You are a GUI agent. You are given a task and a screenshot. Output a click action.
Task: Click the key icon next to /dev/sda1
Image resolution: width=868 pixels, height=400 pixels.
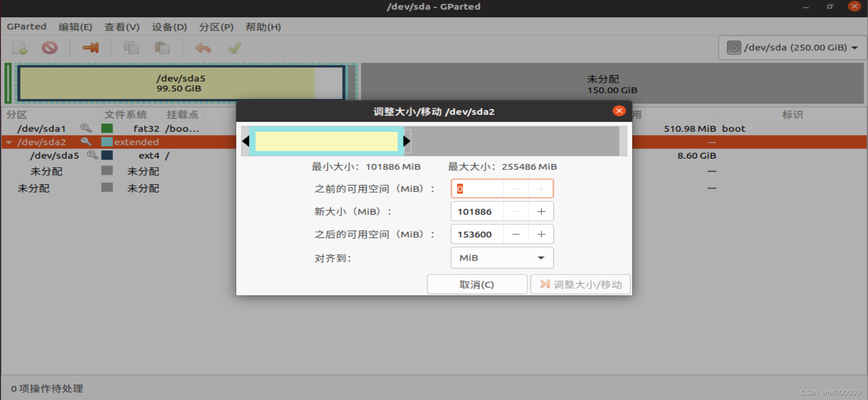coord(86,128)
